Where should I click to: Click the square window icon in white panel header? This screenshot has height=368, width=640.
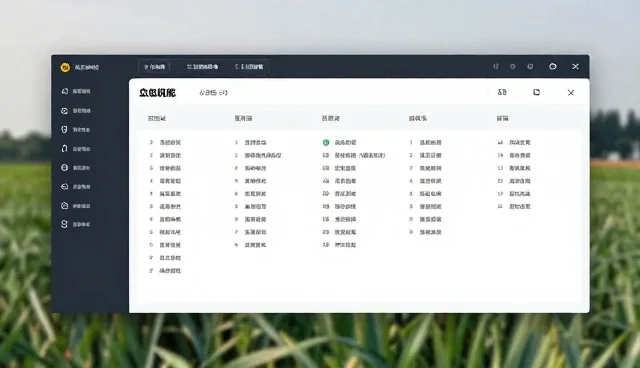(536, 92)
